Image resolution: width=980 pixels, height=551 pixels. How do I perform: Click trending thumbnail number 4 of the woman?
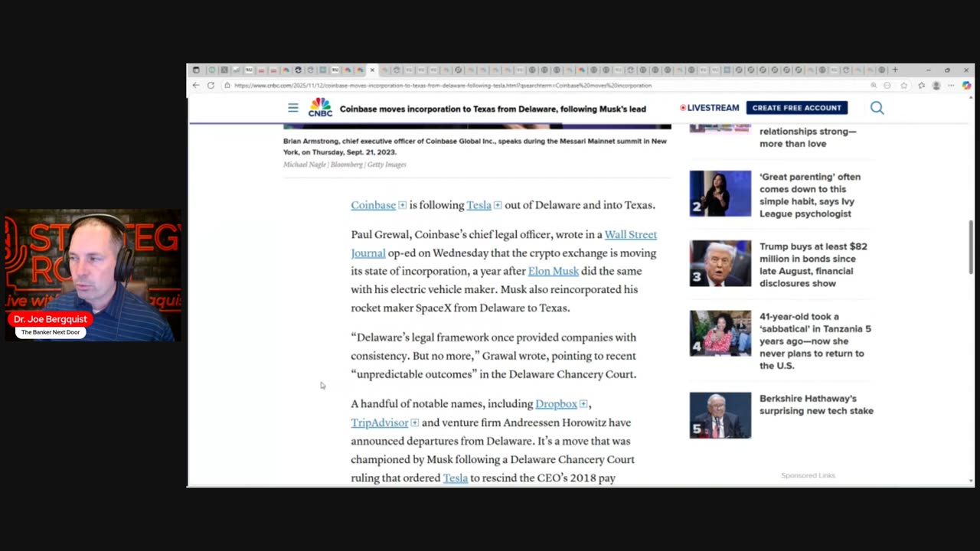click(720, 333)
